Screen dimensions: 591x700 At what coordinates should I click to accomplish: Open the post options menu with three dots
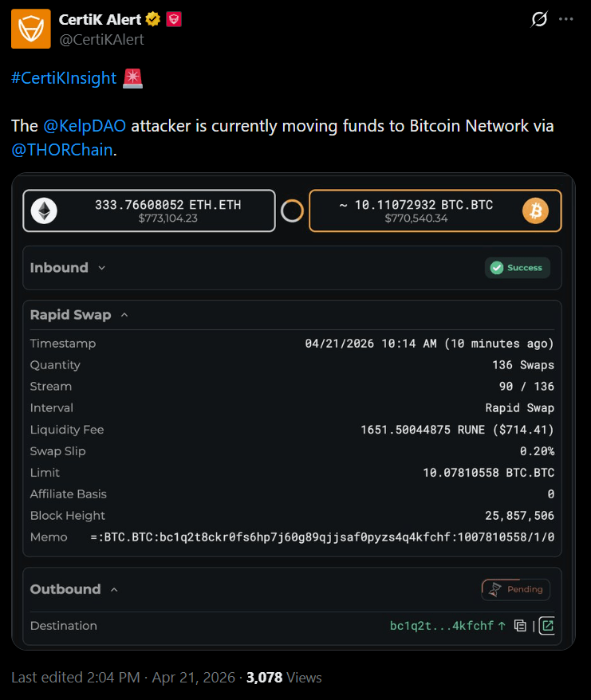pyautogui.click(x=568, y=19)
